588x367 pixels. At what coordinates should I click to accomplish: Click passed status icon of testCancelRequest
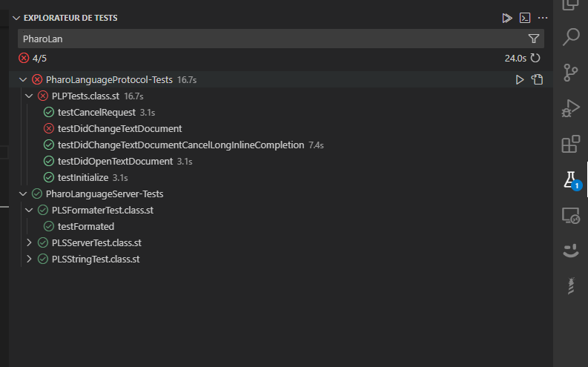coord(49,112)
